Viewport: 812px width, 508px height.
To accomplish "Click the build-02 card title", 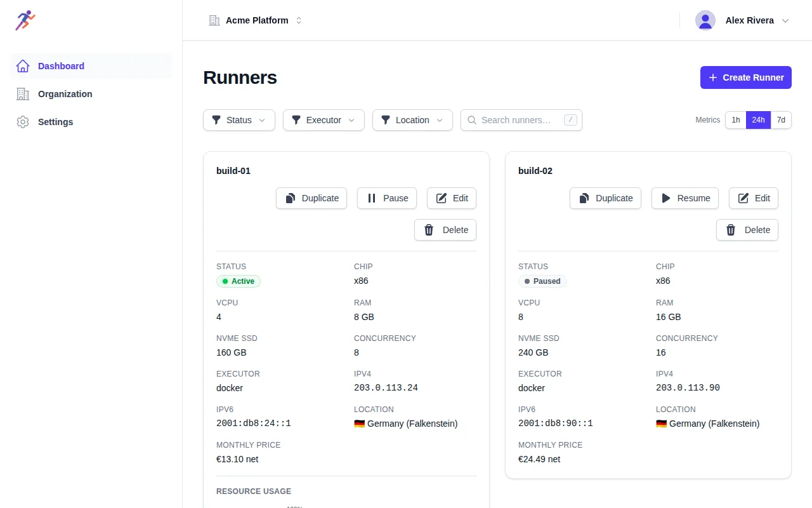I will coord(535,171).
